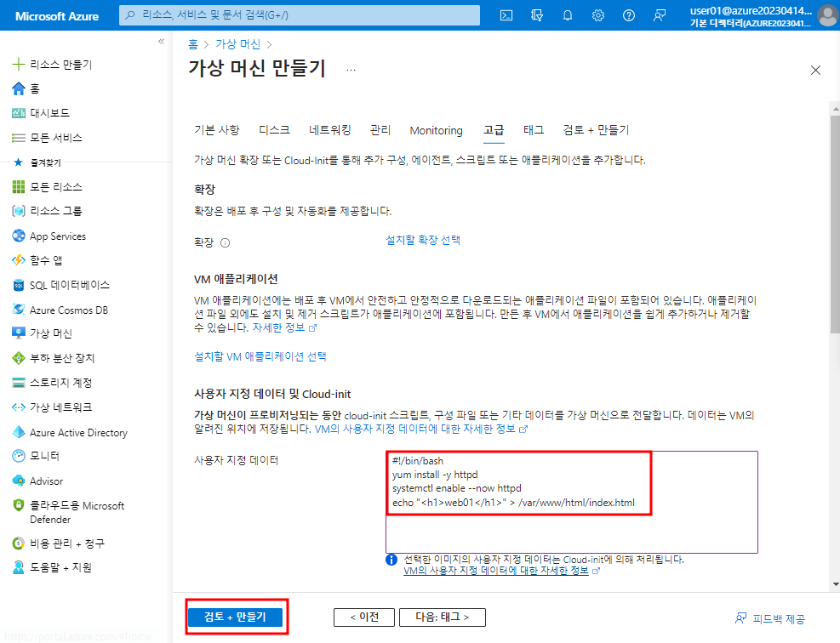
Task: Click the home icon in the sidebar
Action: tap(19, 88)
